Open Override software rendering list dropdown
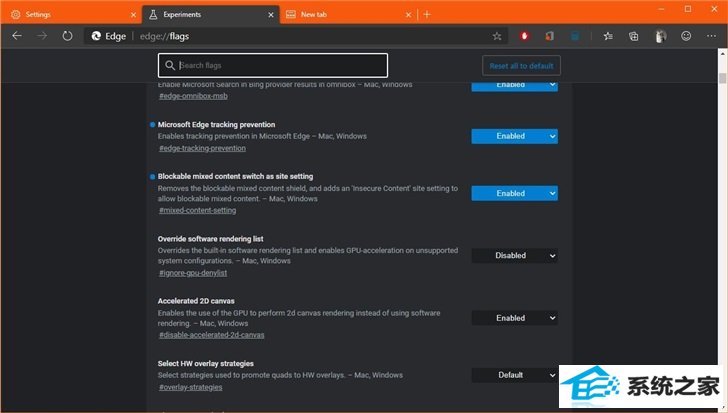Screen dimensions: 728x413 point(514,256)
